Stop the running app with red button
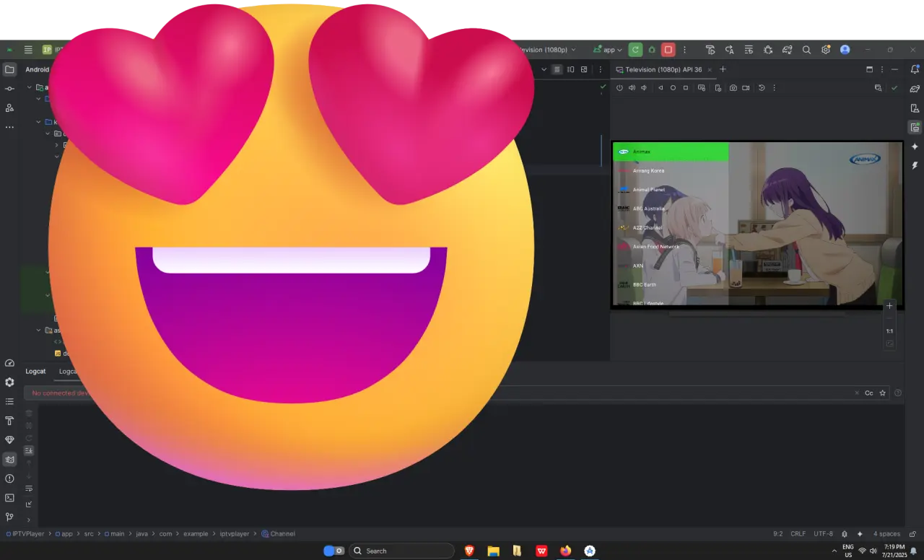The height and width of the screenshot is (560, 924). point(668,50)
